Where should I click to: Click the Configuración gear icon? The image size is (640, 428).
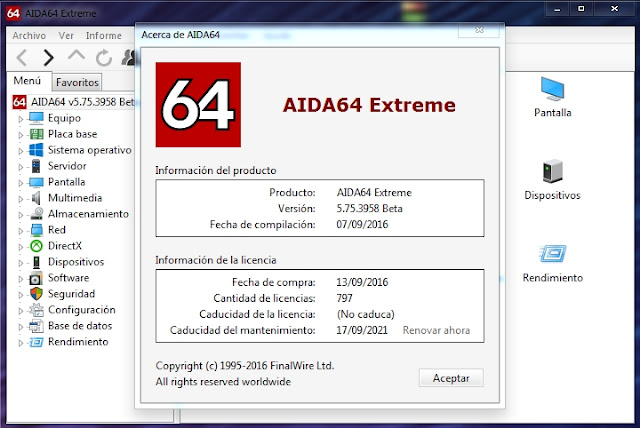36,310
